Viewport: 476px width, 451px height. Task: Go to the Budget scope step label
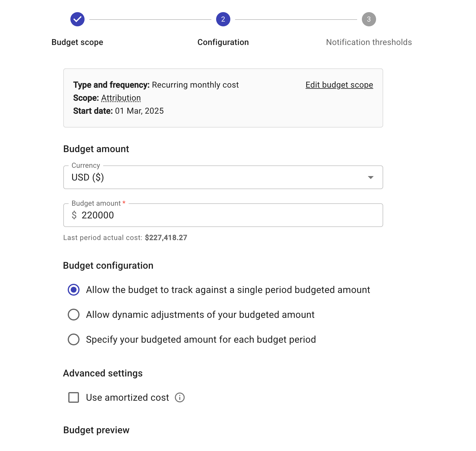(x=77, y=42)
